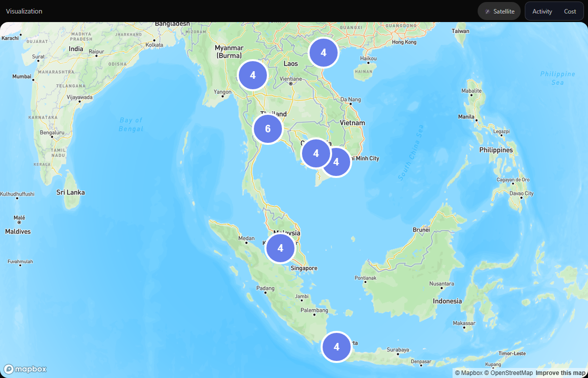Click the Vientiane city label

click(x=290, y=79)
